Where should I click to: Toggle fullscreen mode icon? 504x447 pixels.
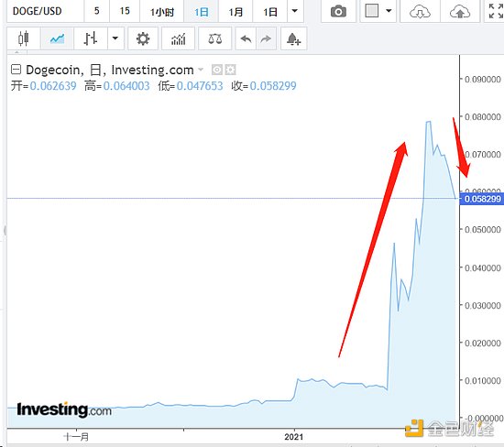[x=495, y=11]
